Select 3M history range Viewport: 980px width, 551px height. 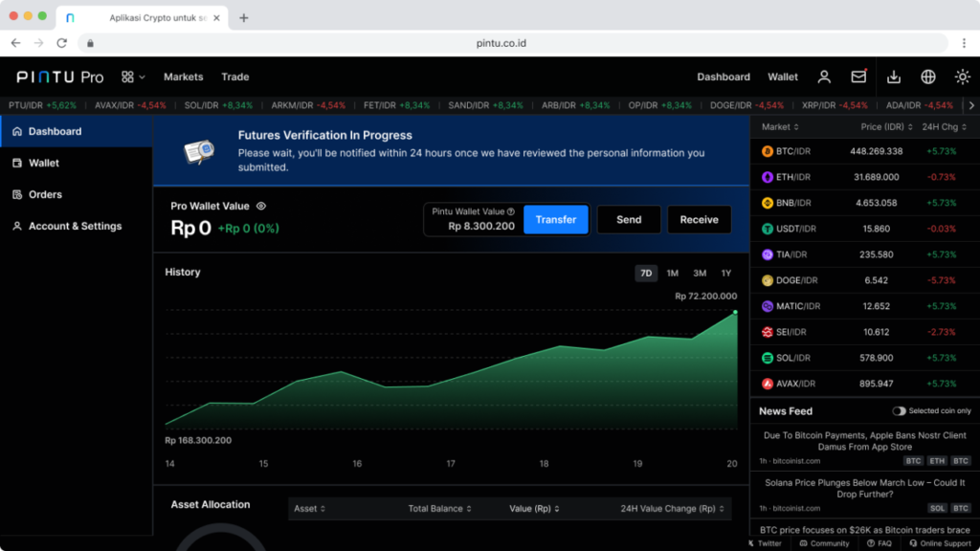click(700, 273)
